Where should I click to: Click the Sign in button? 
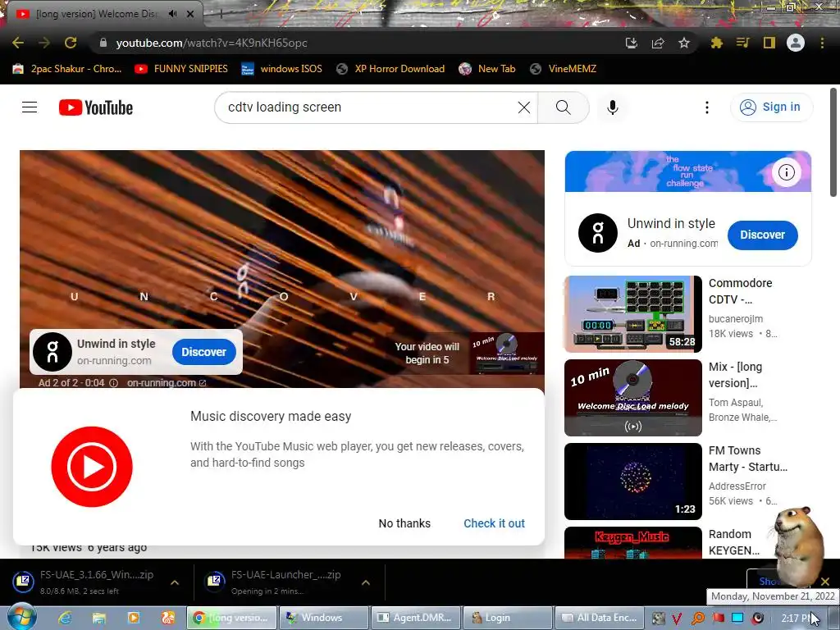tap(771, 107)
